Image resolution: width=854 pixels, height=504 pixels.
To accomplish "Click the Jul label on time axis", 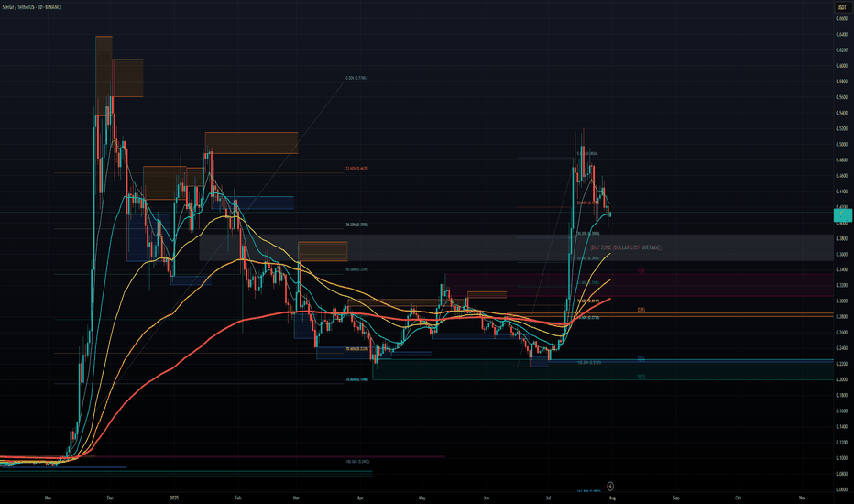I will 548,498.
